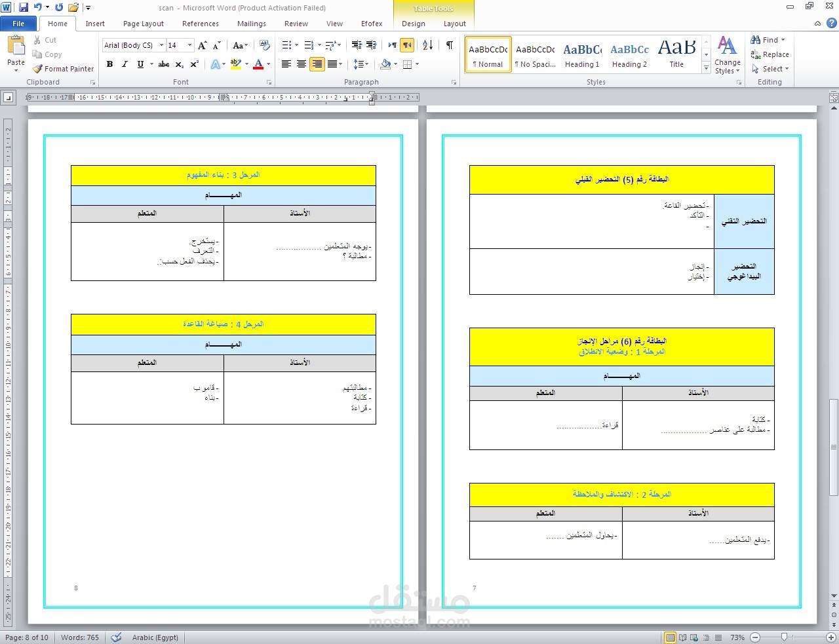Viewport: 839px width, 644px height.
Task: Click the zoom slider handle
Action: [x=784, y=637]
